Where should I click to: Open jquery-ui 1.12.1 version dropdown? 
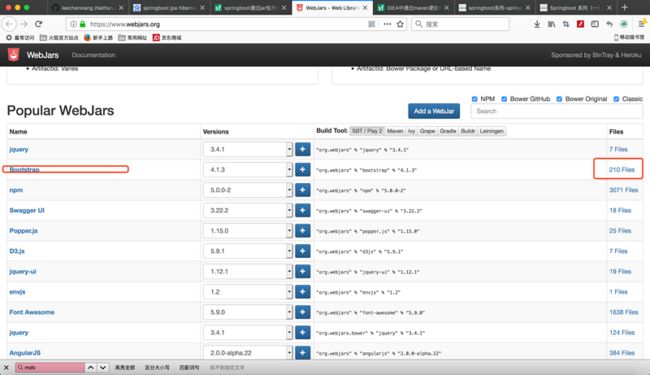click(248, 271)
